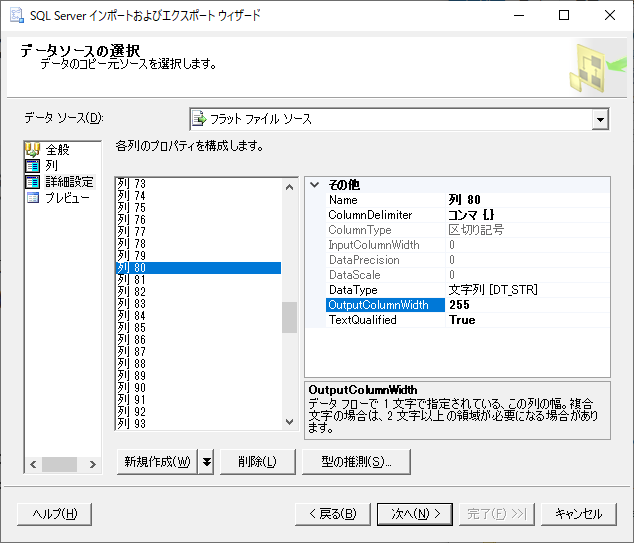Image resolution: width=634 pixels, height=543 pixels.
Task: Click sidebar horizontal scroll right arrow
Action: [93, 465]
